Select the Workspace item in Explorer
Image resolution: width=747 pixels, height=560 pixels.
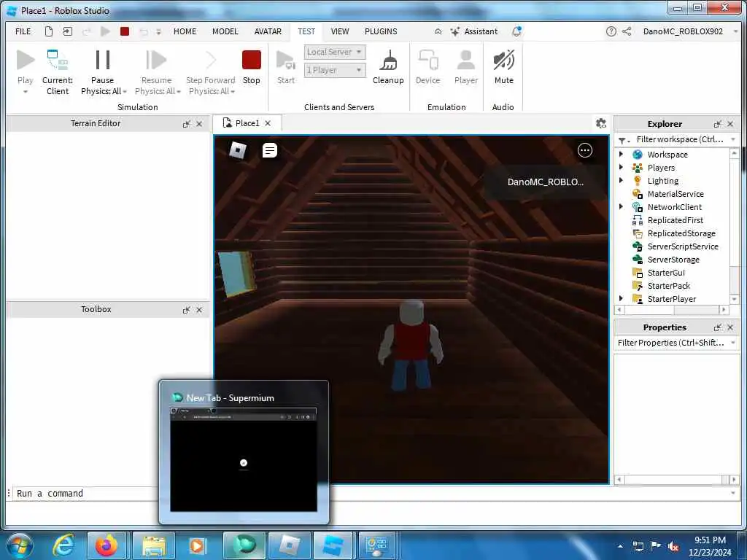coord(667,155)
